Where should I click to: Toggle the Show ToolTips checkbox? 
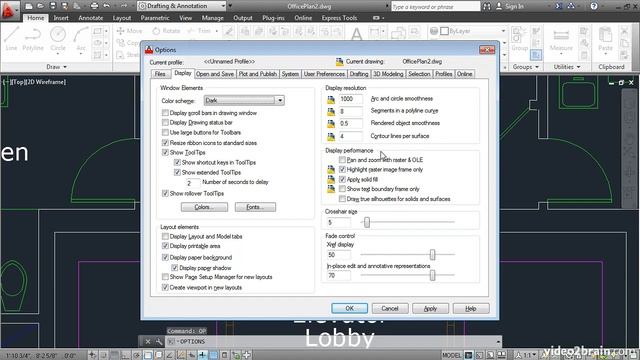(165, 152)
